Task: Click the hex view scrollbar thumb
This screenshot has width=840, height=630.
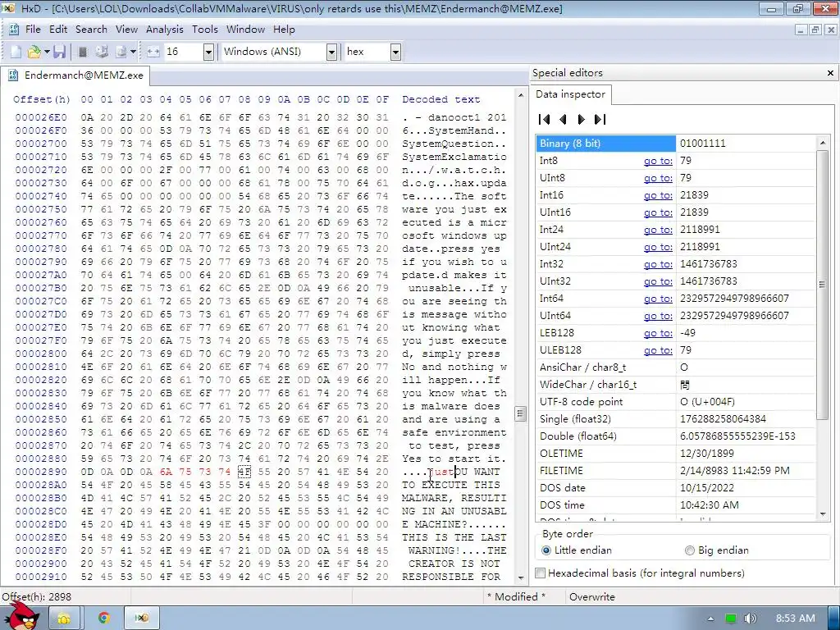Action: pos(519,413)
